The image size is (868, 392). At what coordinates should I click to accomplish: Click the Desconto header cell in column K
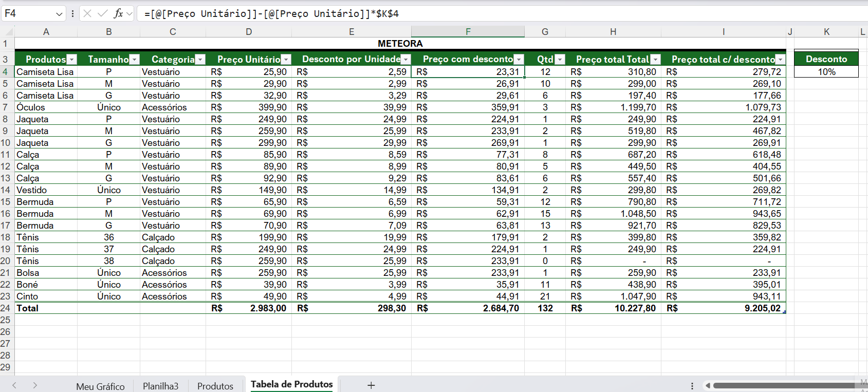point(826,59)
